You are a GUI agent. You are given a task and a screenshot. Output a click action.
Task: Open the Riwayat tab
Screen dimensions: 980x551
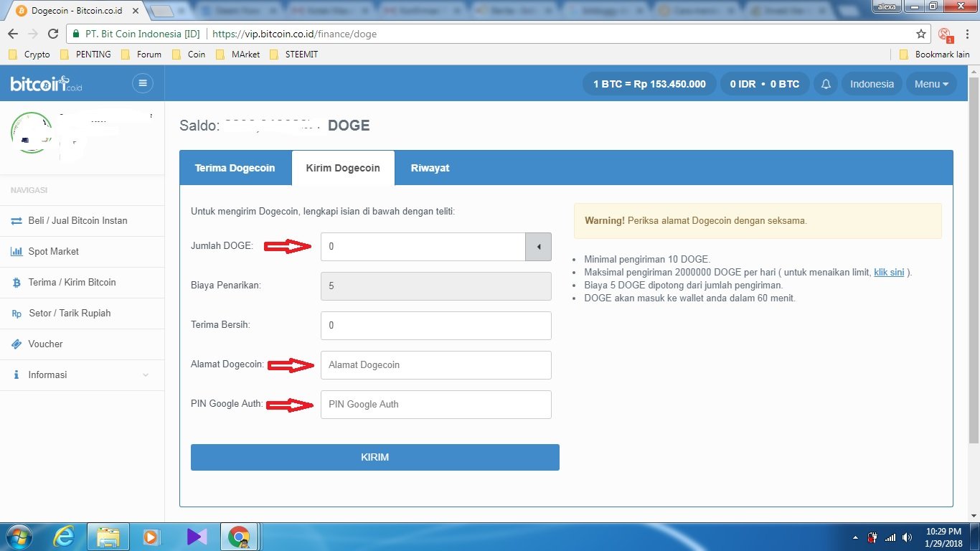(430, 168)
